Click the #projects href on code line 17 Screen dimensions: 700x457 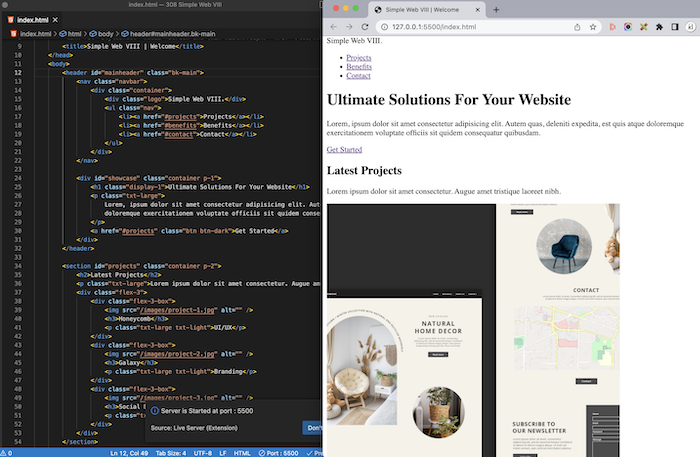(x=180, y=116)
